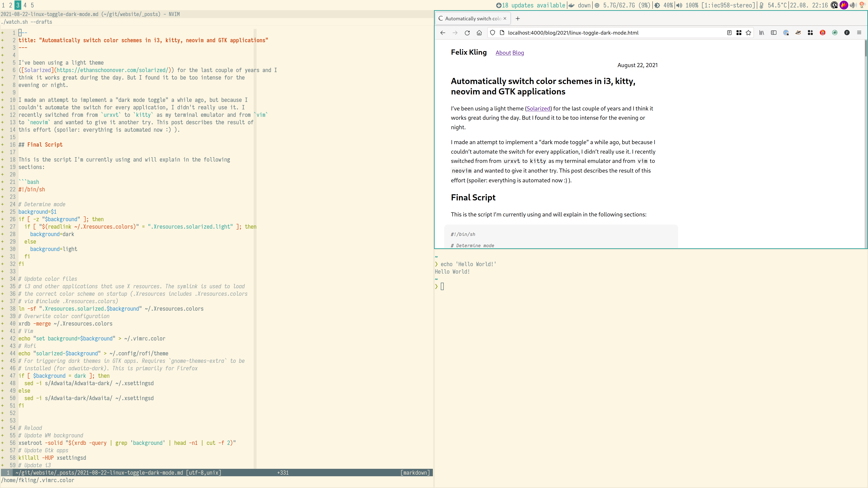Image resolution: width=868 pixels, height=488 pixels.
Task: Show site information page icon
Action: [502, 33]
